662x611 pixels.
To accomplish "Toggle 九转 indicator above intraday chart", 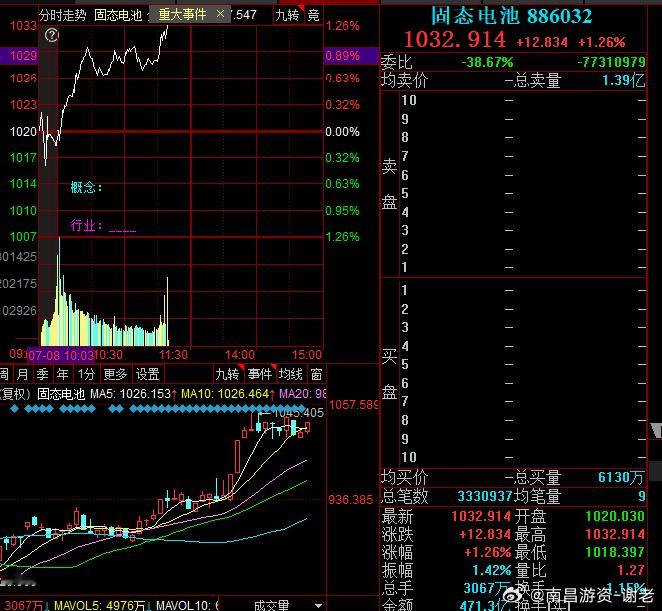I will pyautogui.click(x=287, y=16).
